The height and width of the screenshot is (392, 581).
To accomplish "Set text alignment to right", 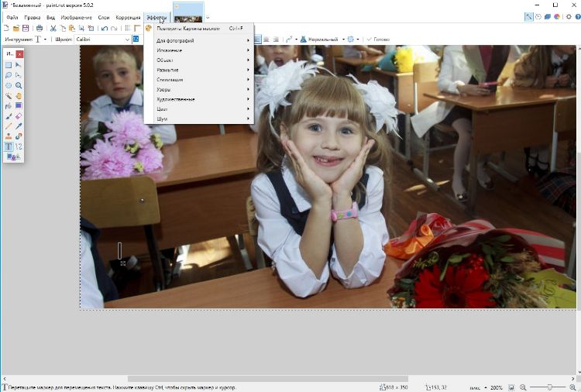I will [276, 40].
